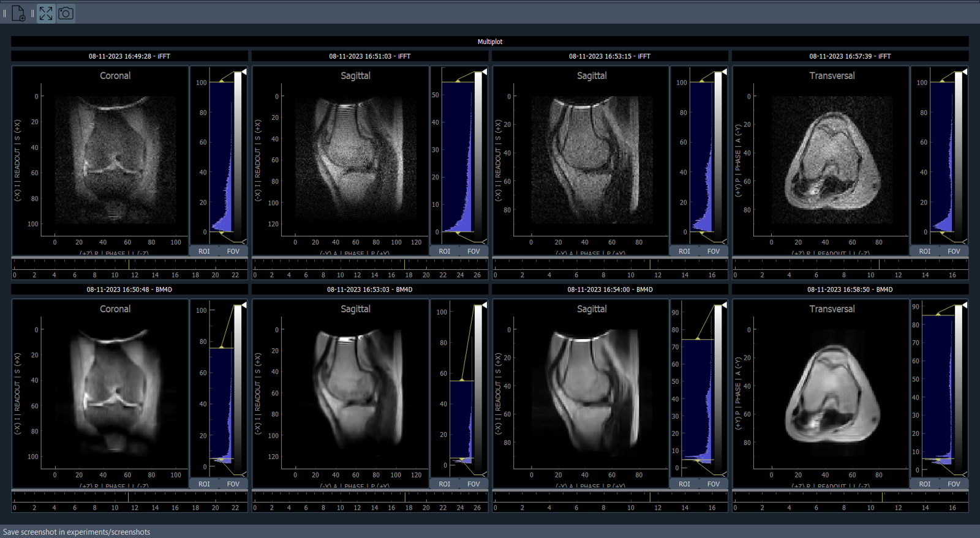Click the expand to fullscreen arrows icon

point(46,13)
